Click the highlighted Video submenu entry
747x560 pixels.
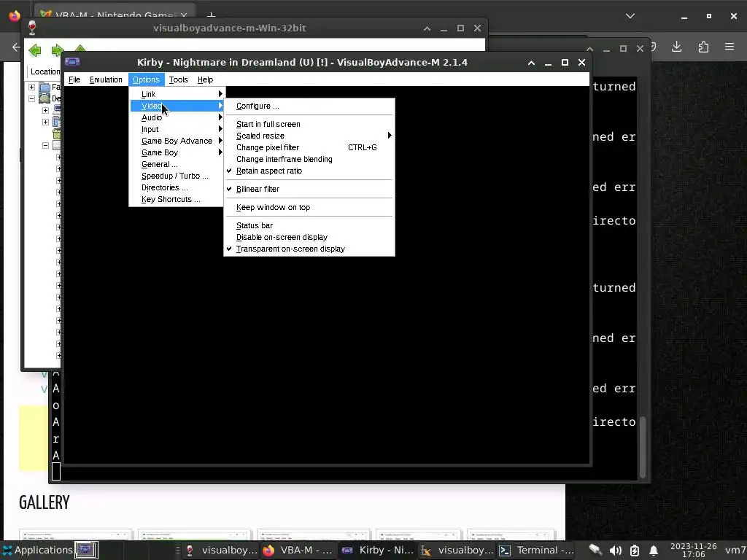(177, 106)
